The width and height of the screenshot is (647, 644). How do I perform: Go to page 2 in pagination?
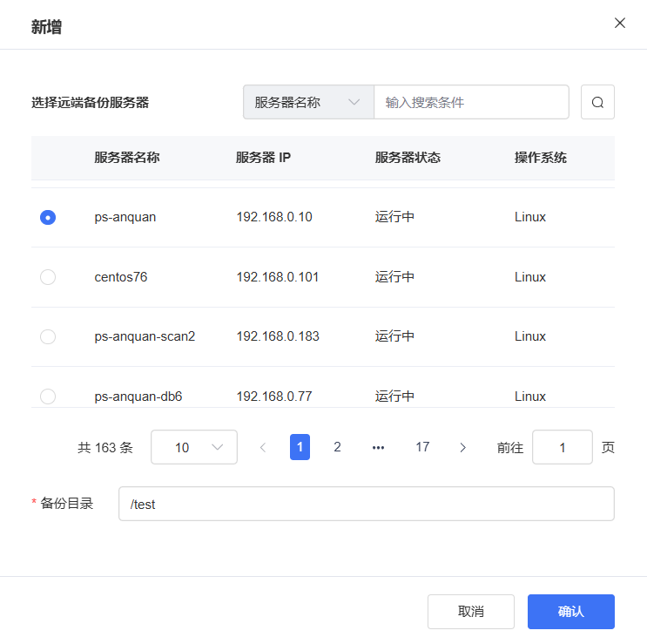click(337, 447)
